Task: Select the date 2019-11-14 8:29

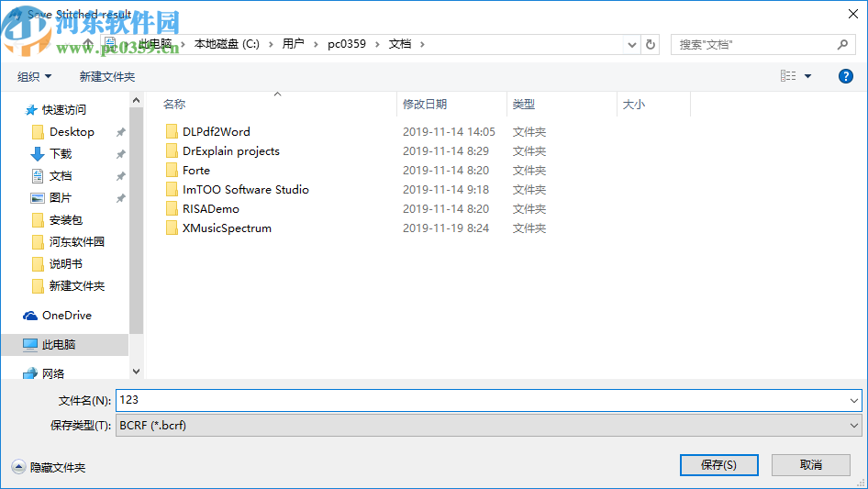Action: pos(446,151)
